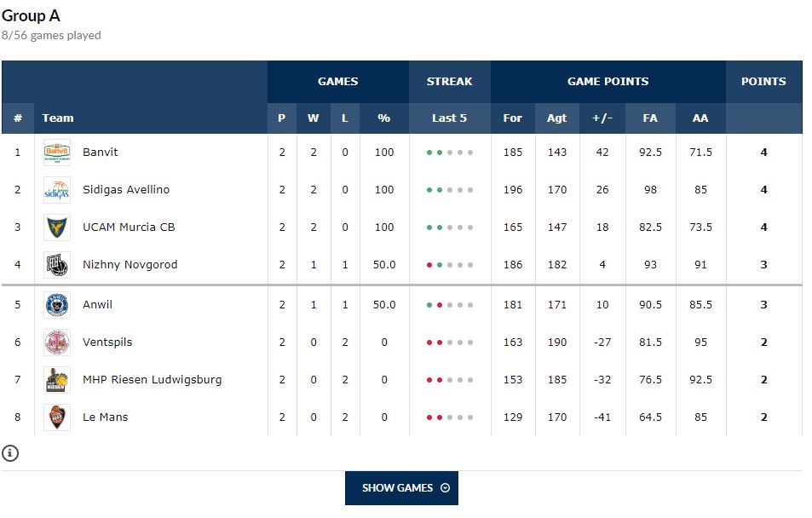Viewport: 812px width, 518px height.
Task: Open the Le Mans team name link
Action: [x=105, y=417]
